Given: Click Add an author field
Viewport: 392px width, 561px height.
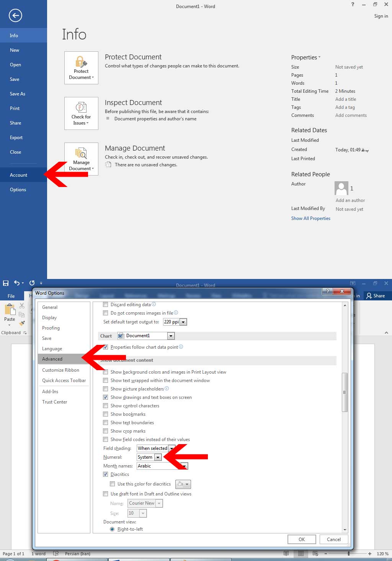Looking at the screenshot, I should (350, 200).
